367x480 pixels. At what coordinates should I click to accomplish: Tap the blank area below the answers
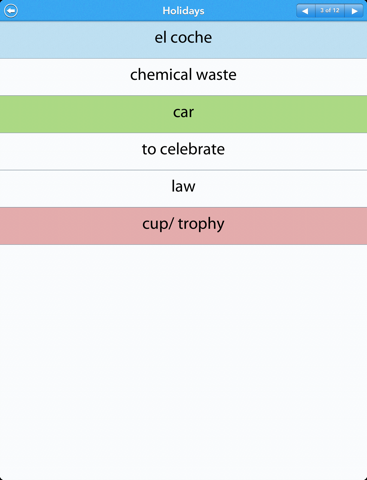tap(183, 362)
